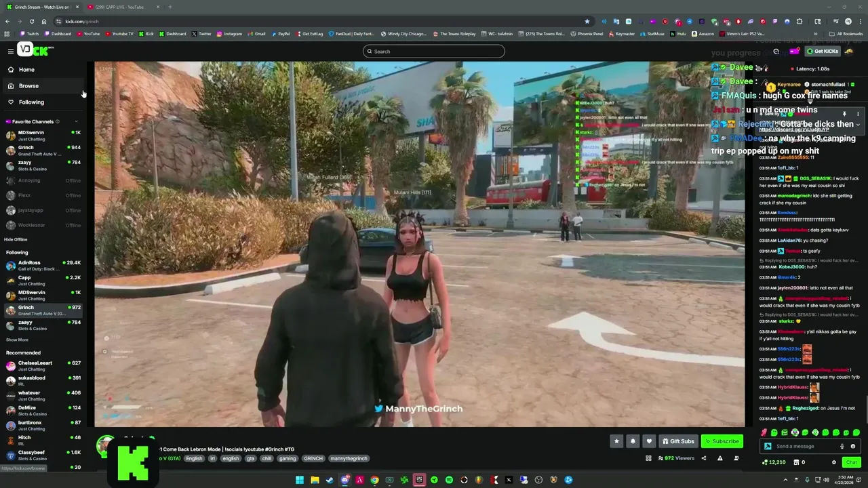The image size is (868, 488).
Task: Open All Bookmarks folder
Action: coord(846,34)
